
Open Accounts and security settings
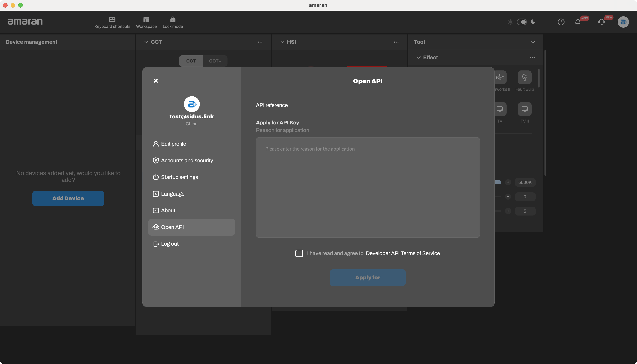(x=192, y=160)
